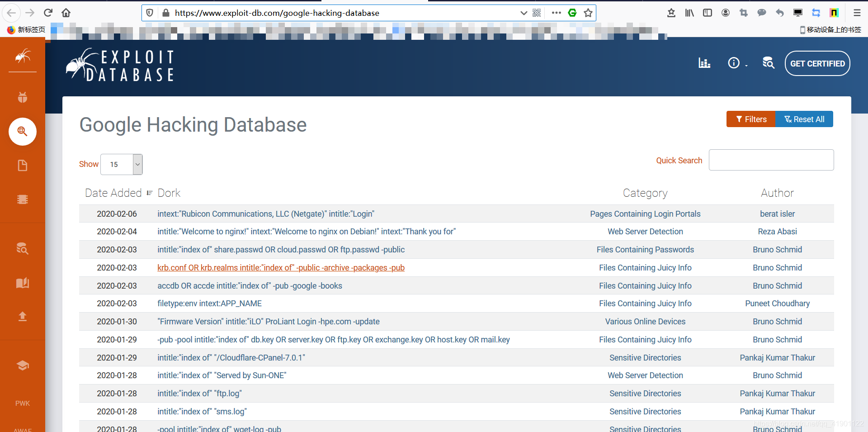Open the Firefox hamburger menu
868x432 pixels.
click(x=857, y=13)
